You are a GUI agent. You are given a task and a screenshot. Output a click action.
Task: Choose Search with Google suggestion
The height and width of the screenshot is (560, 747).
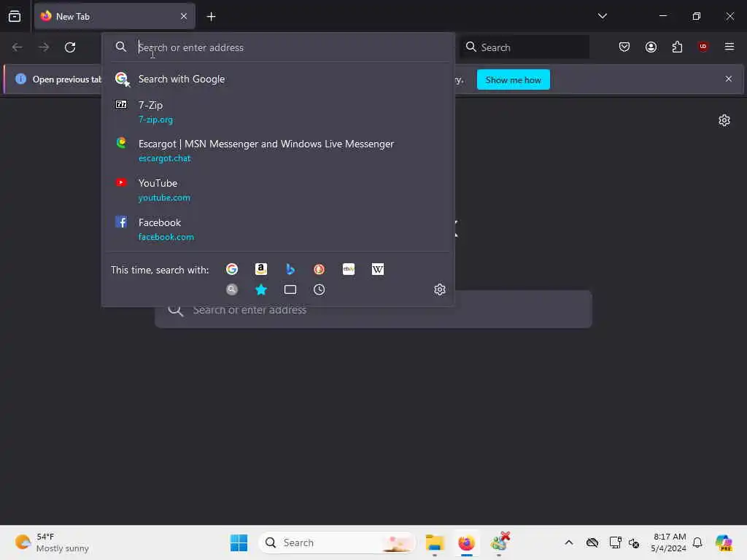pyautogui.click(x=278, y=79)
